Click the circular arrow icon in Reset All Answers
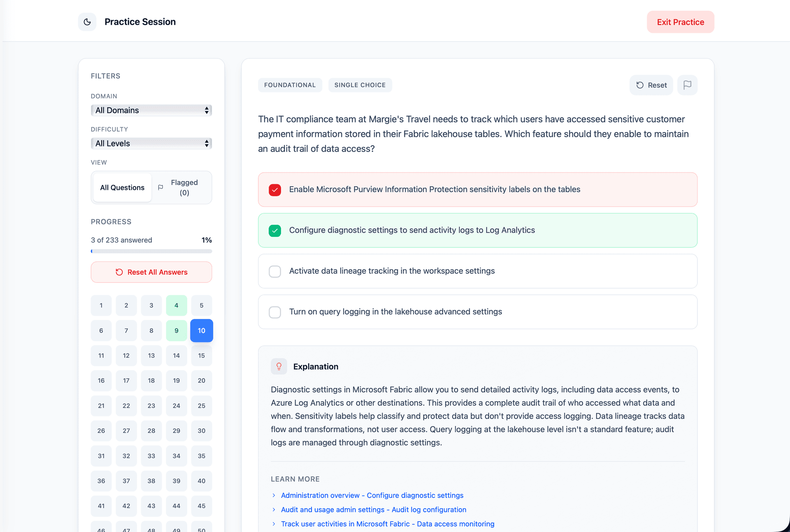Screen dimensions: 790x532 [x=119, y=272]
